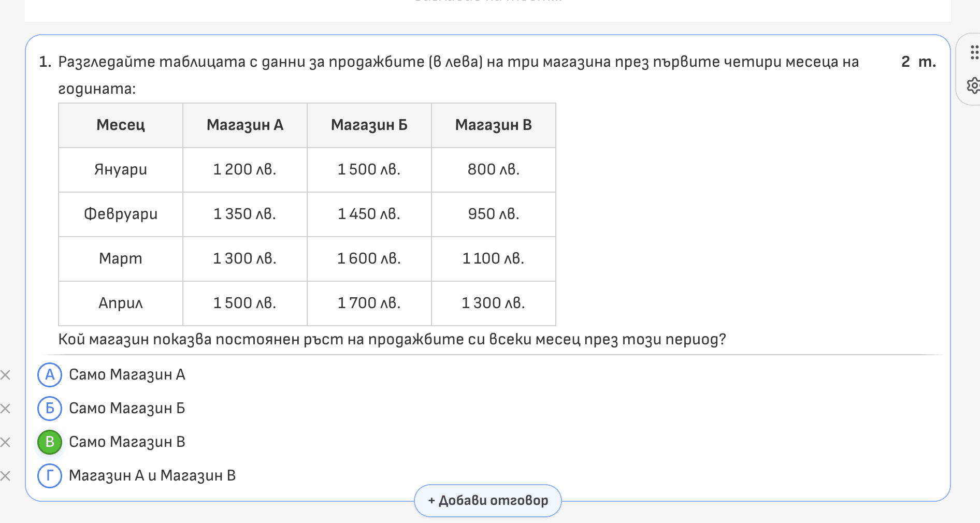
Task: Toggle the green В correct answer marker
Action: (50, 442)
